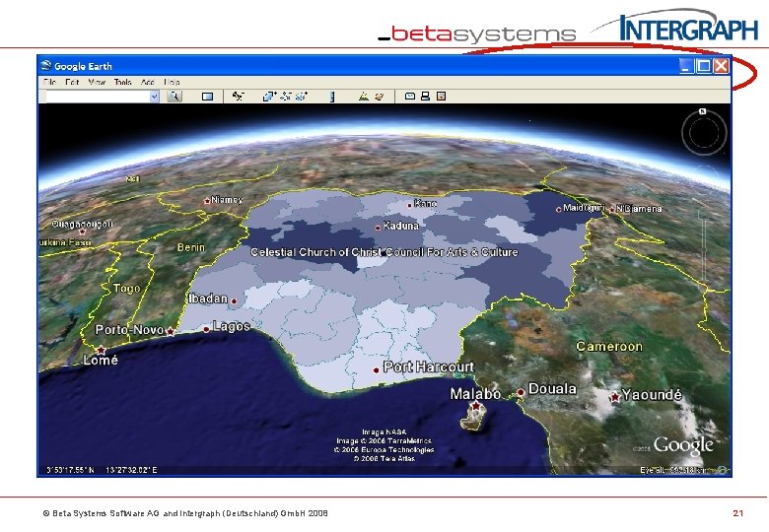Click the latitude readout in status bar
769x532 pixels.
coord(71,470)
